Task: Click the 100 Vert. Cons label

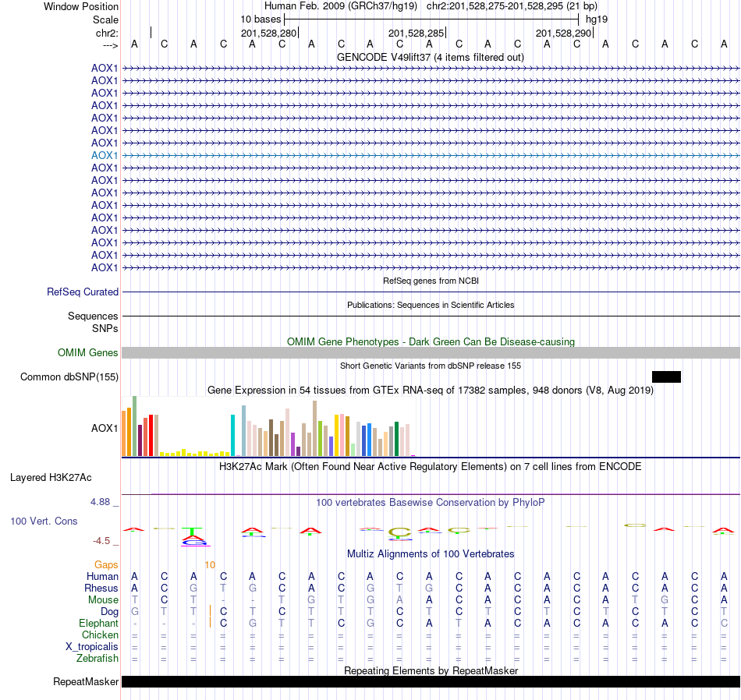Action: coord(44,521)
